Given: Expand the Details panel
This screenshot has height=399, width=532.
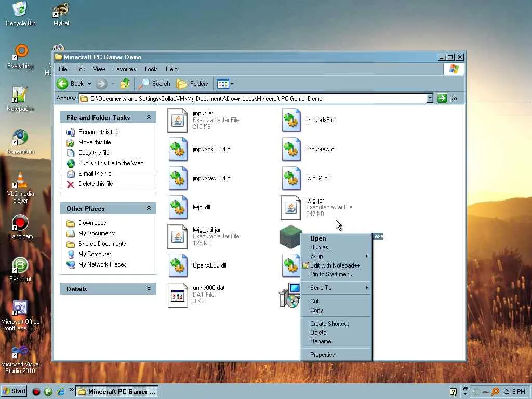Looking at the screenshot, I should pyautogui.click(x=149, y=289).
